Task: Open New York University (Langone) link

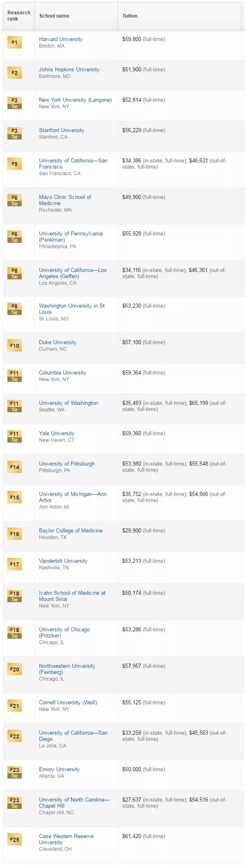Action: coord(76,100)
